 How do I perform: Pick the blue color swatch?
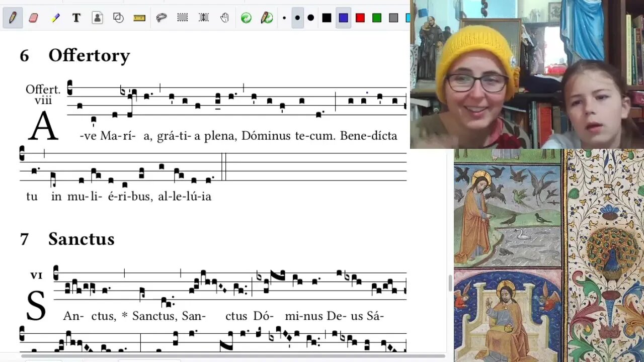tap(344, 18)
